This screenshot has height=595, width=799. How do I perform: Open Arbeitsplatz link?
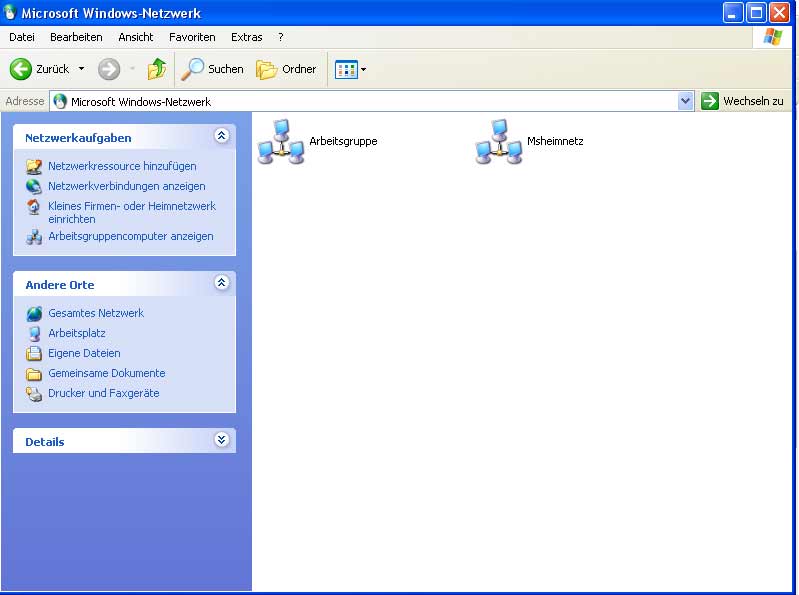click(x=77, y=333)
